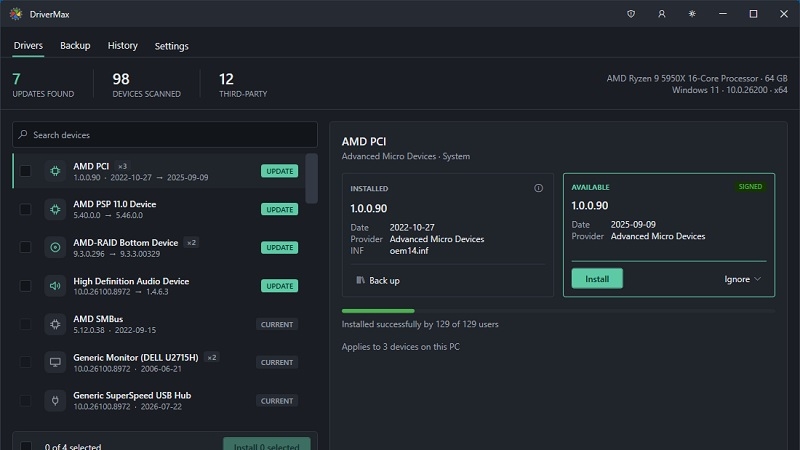
Task: Check the High Definition Audio Device checkbox
Action: [x=25, y=286]
